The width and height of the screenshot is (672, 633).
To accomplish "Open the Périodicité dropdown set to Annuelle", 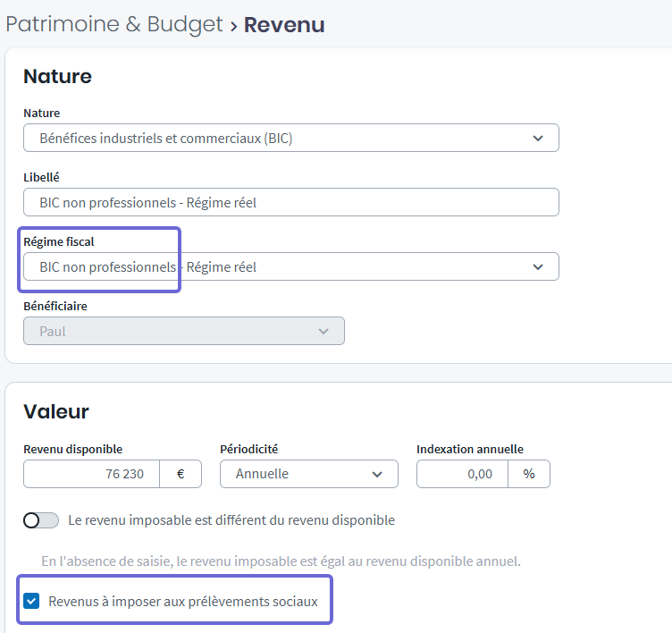I will [309, 474].
